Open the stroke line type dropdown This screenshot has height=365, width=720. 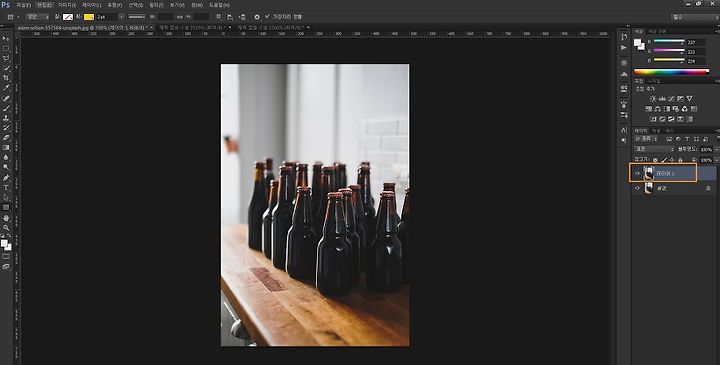pos(136,17)
